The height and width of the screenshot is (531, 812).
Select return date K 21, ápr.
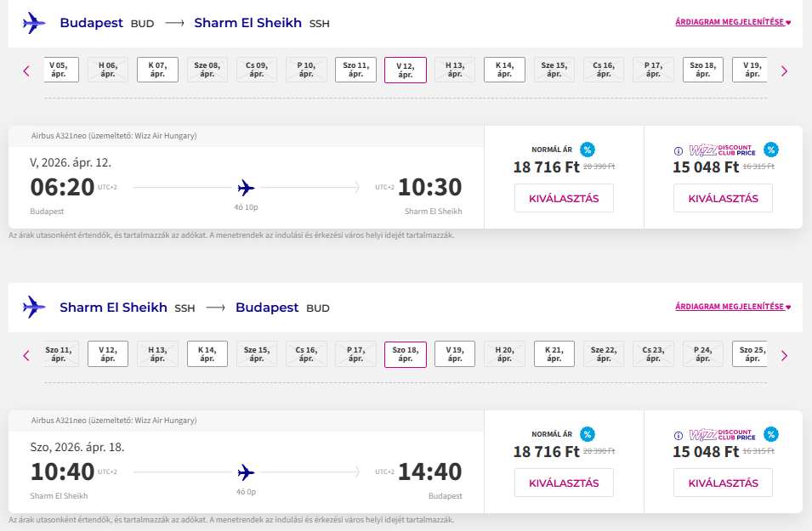tap(554, 354)
